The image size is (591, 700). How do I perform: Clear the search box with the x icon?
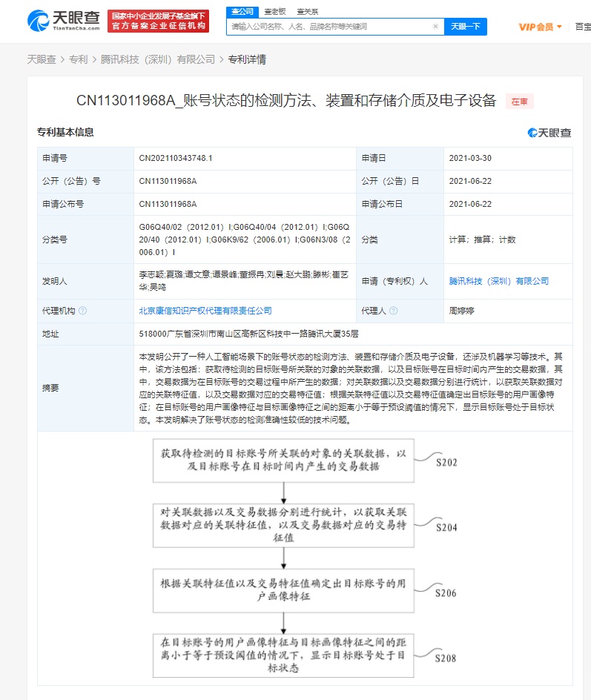pyautogui.click(x=436, y=27)
